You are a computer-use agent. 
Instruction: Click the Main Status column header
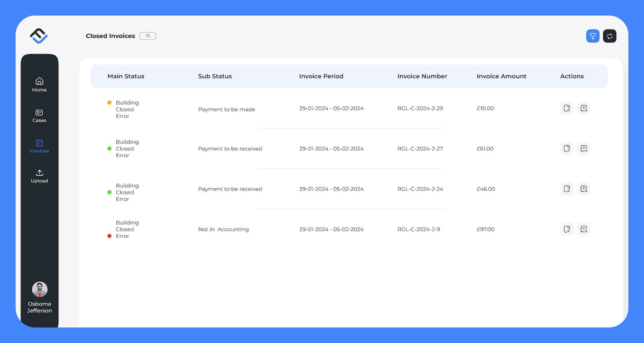[126, 76]
